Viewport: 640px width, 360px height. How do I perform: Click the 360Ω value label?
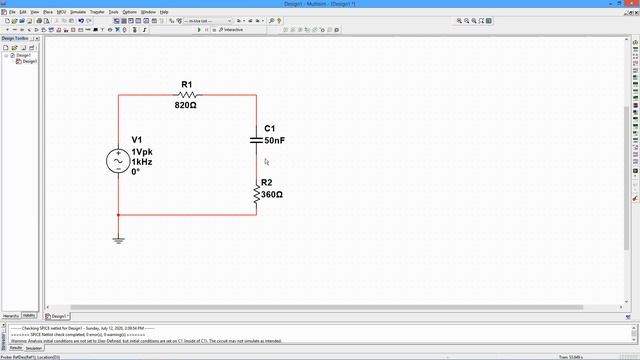click(x=272, y=195)
